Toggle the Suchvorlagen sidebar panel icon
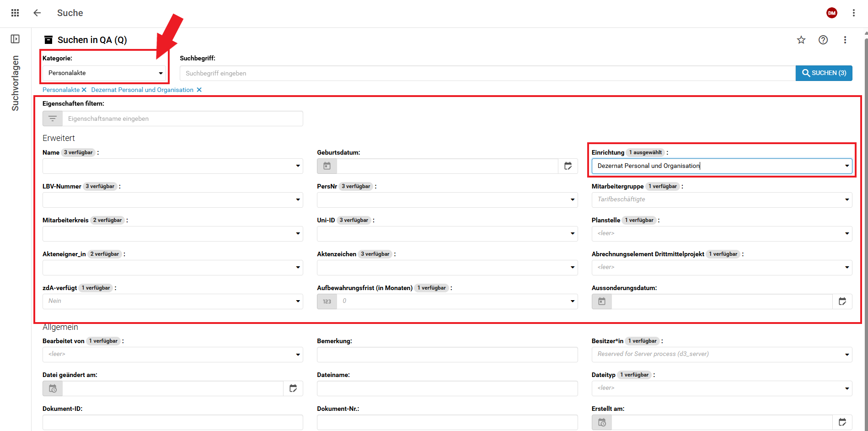 point(15,39)
